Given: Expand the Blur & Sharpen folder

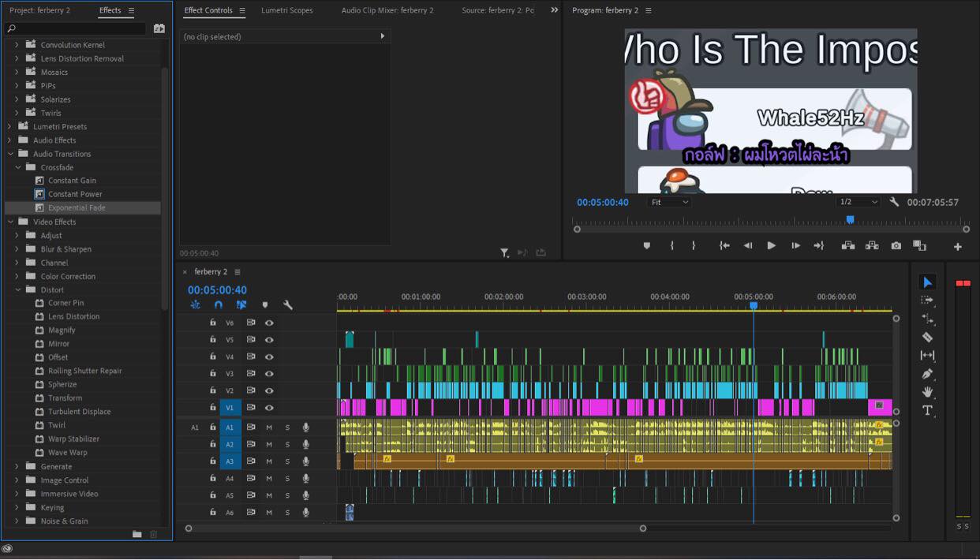Looking at the screenshot, I should click(x=18, y=248).
